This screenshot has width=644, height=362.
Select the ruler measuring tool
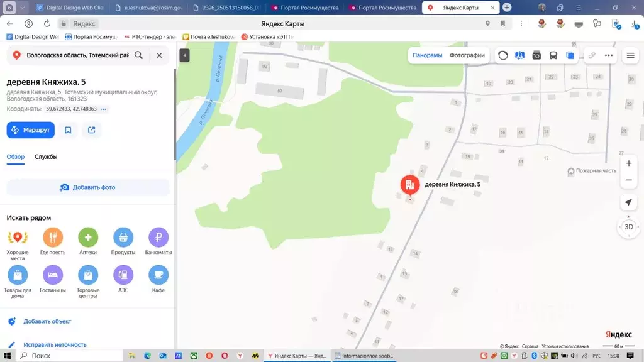(592, 55)
